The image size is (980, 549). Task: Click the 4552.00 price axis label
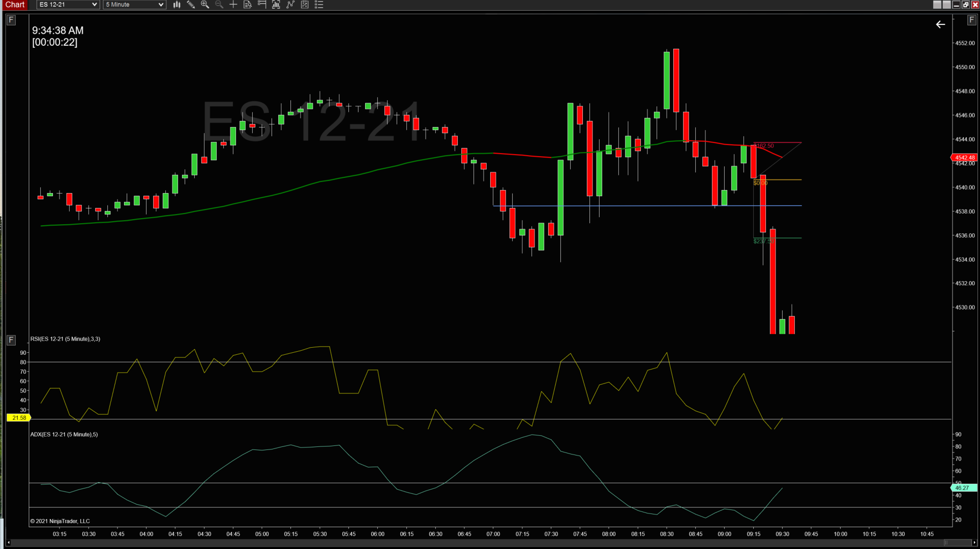965,43
